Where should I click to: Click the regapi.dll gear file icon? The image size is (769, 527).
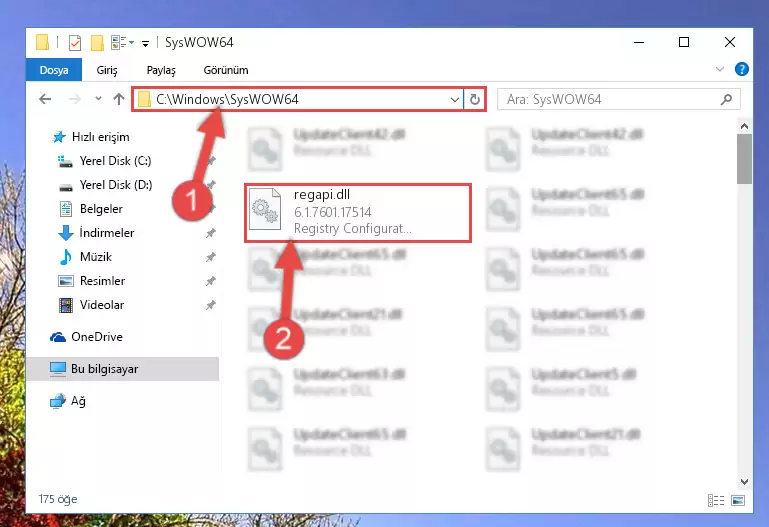[x=265, y=209]
